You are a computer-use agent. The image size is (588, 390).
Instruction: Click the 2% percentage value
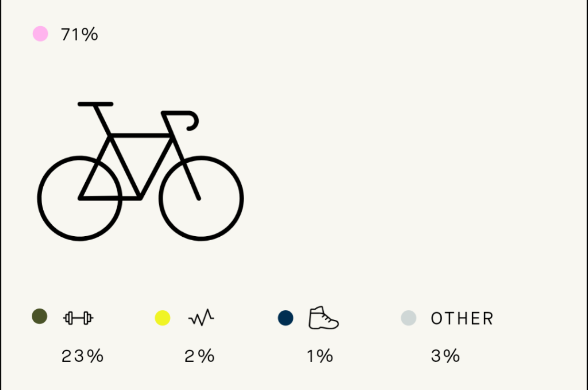(x=199, y=356)
